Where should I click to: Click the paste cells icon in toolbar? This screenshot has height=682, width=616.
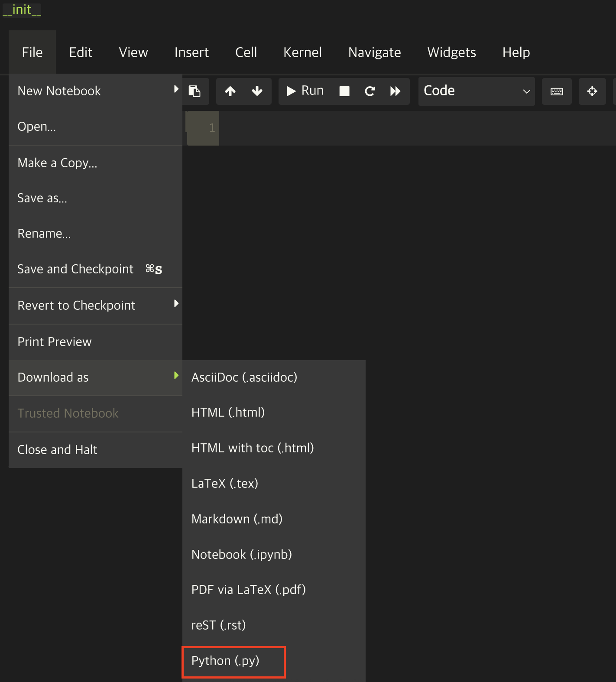tap(195, 91)
